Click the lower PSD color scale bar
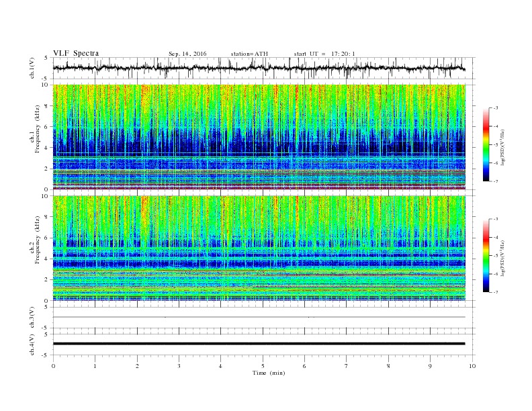 point(486,256)
